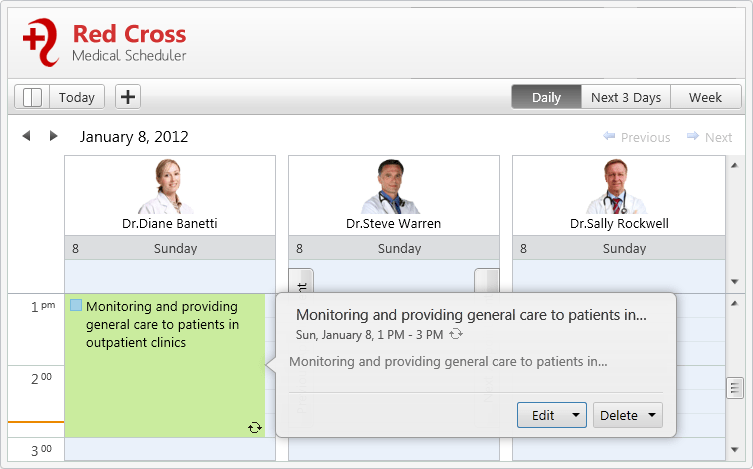Image resolution: width=753 pixels, height=469 pixels.
Task: Expand the Delete button dropdown arrow
Action: coord(652,415)
